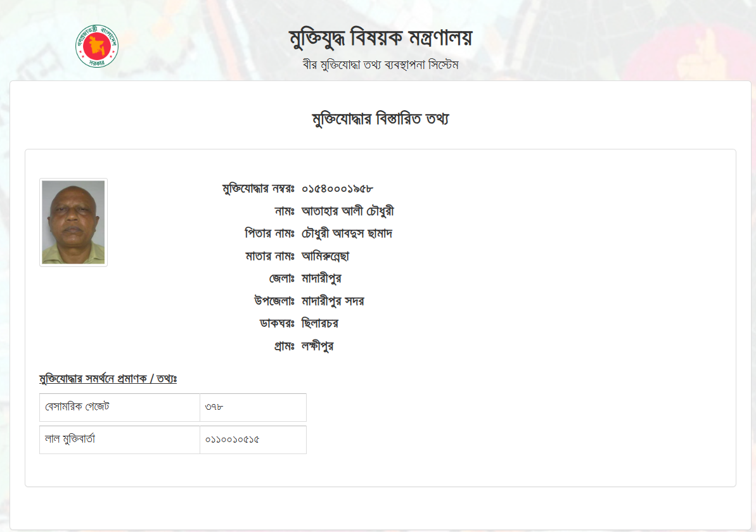Click the father's name চৌধুরী আবদুস ছামাদ
Viewport: 756px width, 532px height.
tap(347, 234)
